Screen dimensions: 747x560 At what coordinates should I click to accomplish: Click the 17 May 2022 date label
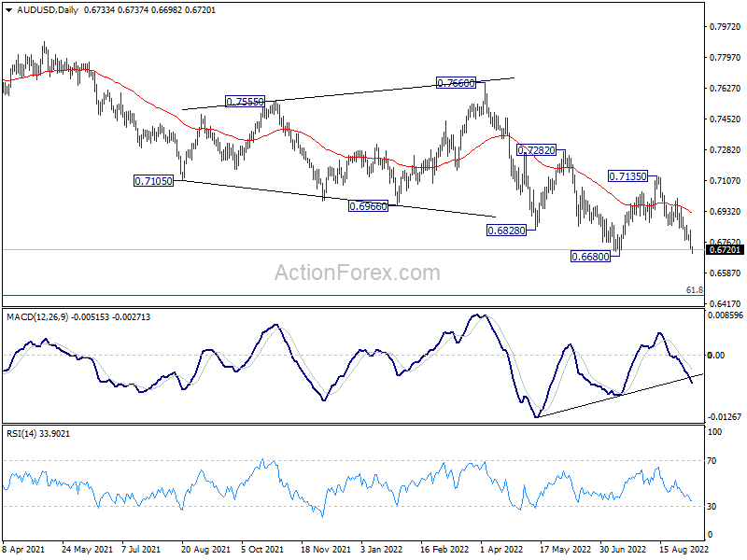565,550
